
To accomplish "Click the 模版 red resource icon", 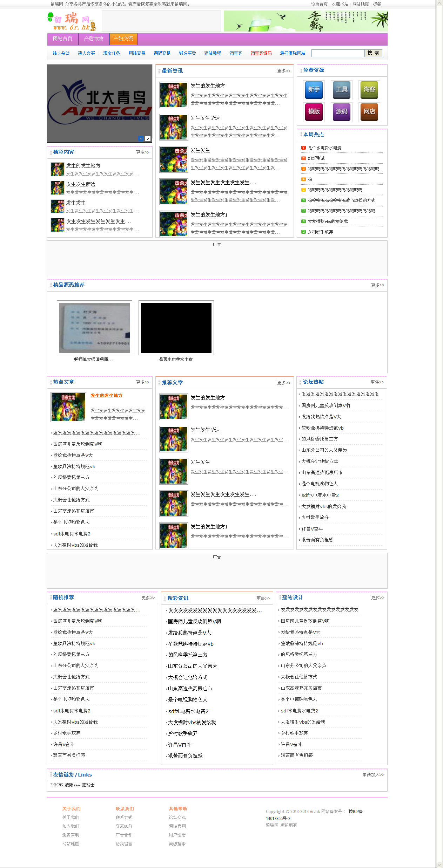I will pyautogui.click(x=314, y=112).
